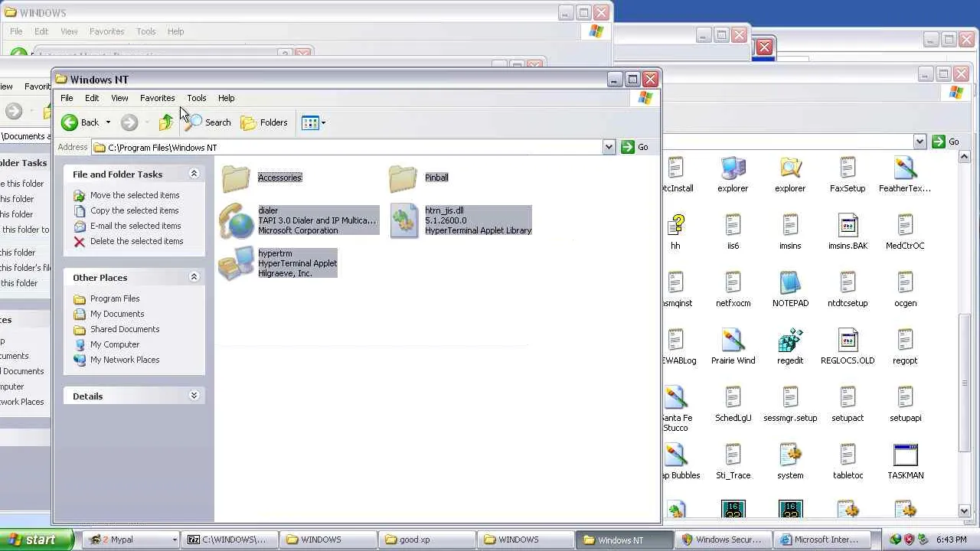Screen dimensions: 980x551
Task: Click the scroll down arrow in background WINDOWS window
Action: [965, 510]
